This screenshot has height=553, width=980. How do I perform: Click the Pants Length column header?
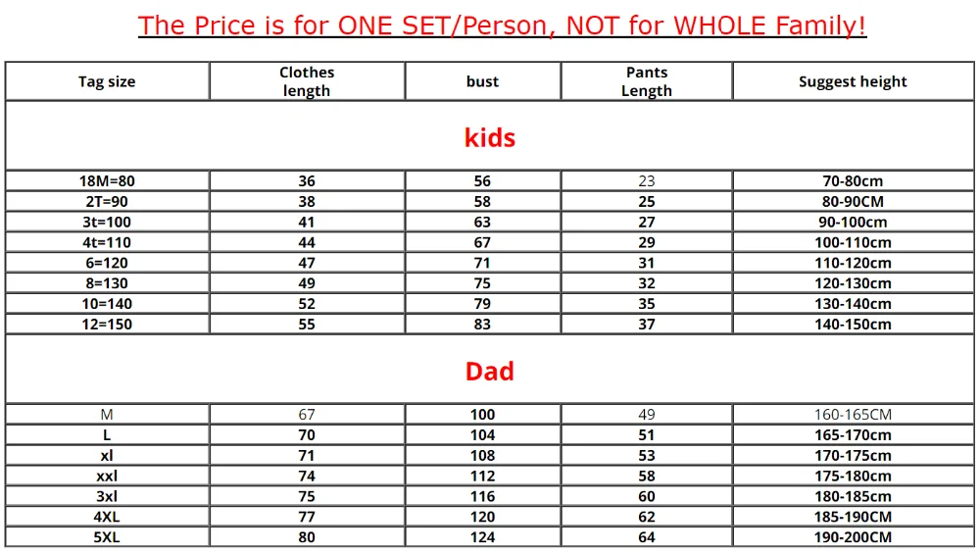tap(647, 81)
